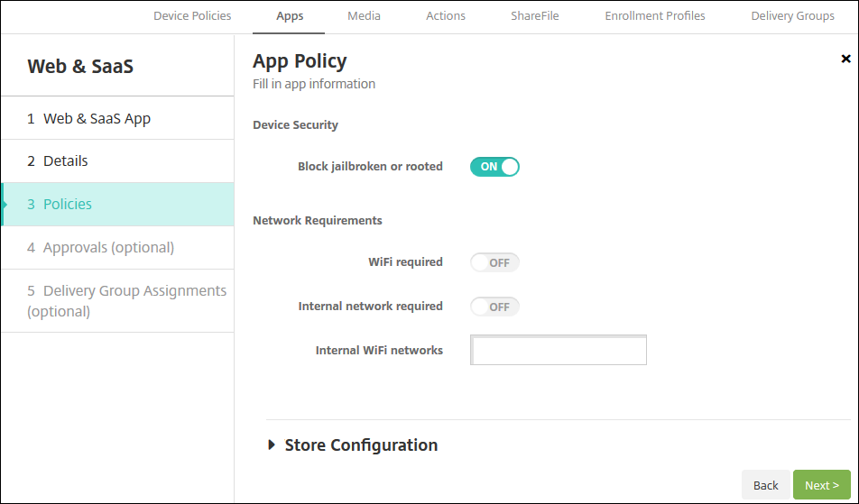The image size is (859, 504).
Task: Open the Actions tab
Action: pyautogui.click(x=446, y=16)
